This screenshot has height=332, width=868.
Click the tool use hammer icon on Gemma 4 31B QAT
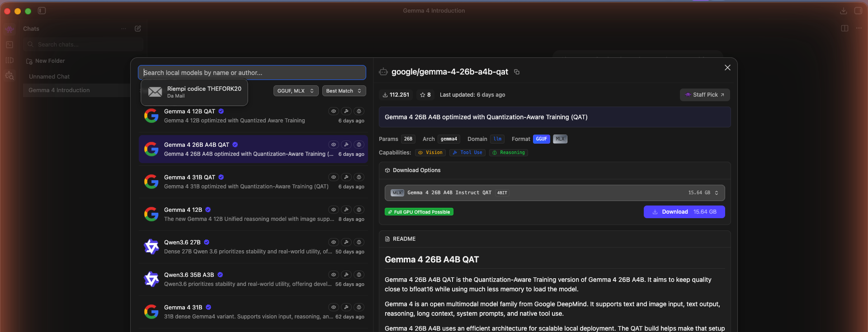coord(346,177)
